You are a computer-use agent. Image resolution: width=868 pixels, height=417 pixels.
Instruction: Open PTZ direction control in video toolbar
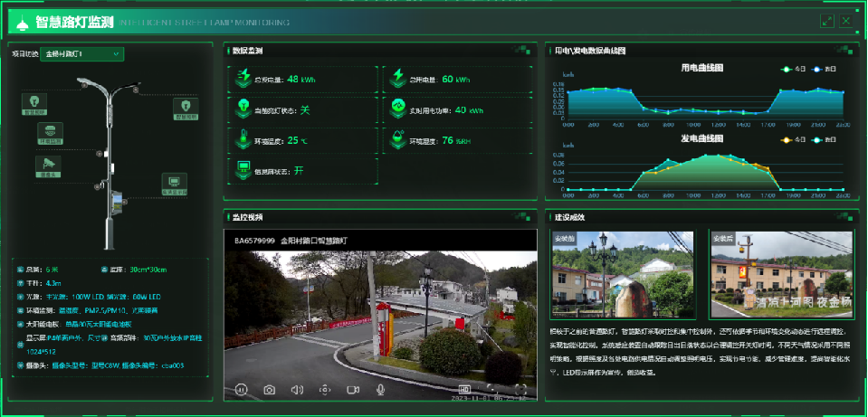point(325,390)
